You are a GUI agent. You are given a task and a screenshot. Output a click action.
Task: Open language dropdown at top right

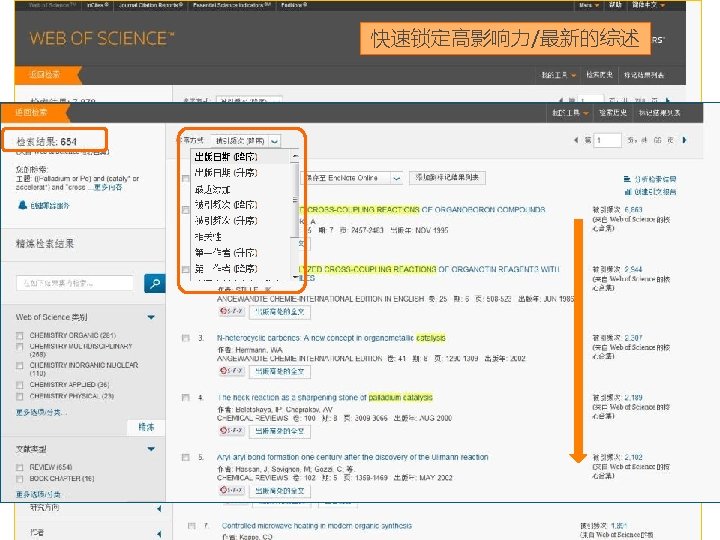click(649, 5)
